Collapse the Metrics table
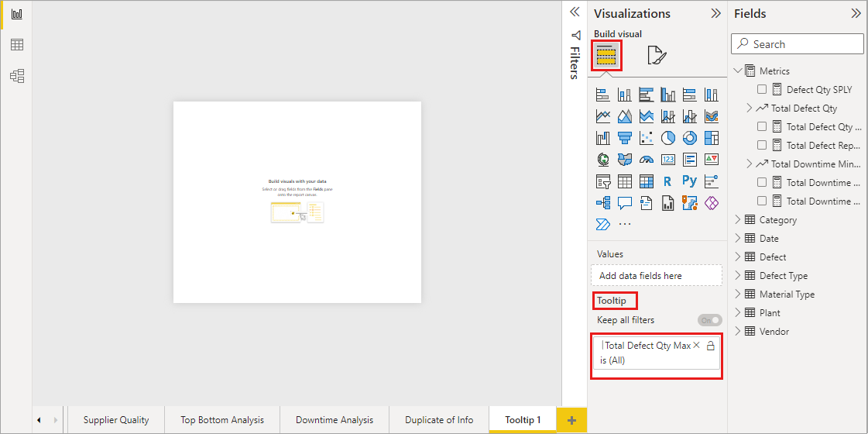 737,71
